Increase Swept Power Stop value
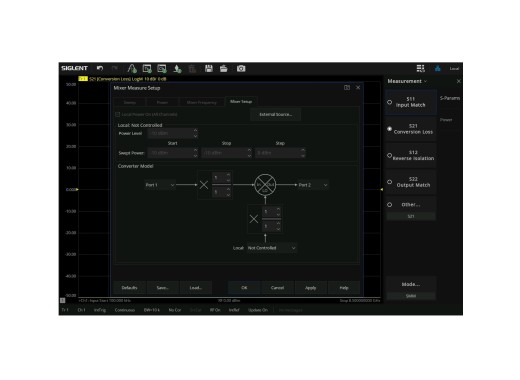This screenshot has height=380, width=520. point(249,150)
